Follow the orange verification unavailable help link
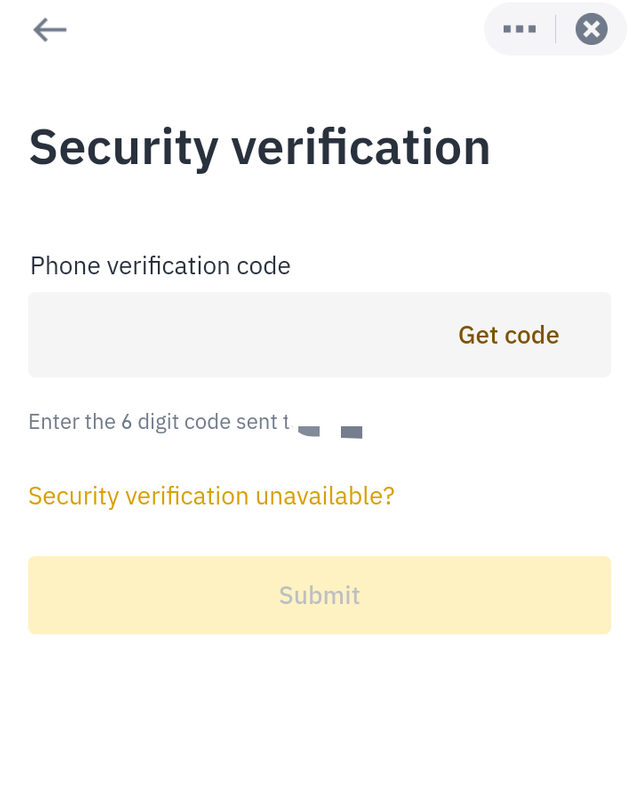Viewport: 640px width, 790px height. point(211,495)
